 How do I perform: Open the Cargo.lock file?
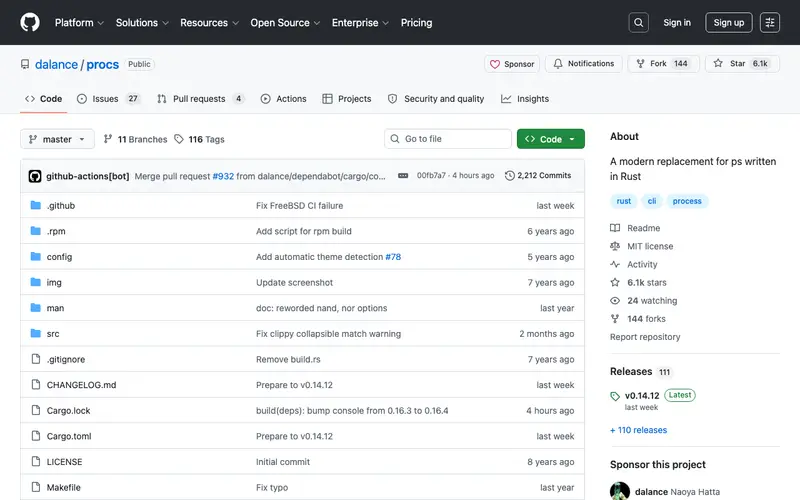[68, 411]
